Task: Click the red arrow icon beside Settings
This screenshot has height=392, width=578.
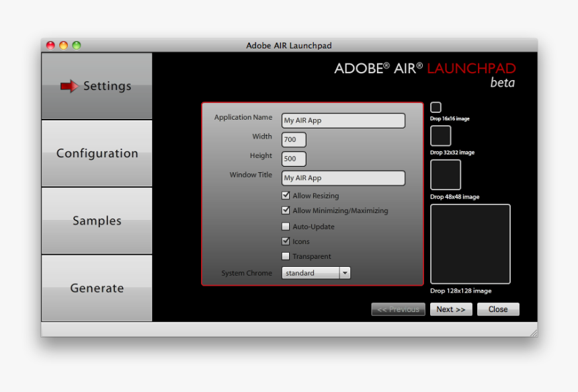Action: pyautogui.click(x=69, y=85)
